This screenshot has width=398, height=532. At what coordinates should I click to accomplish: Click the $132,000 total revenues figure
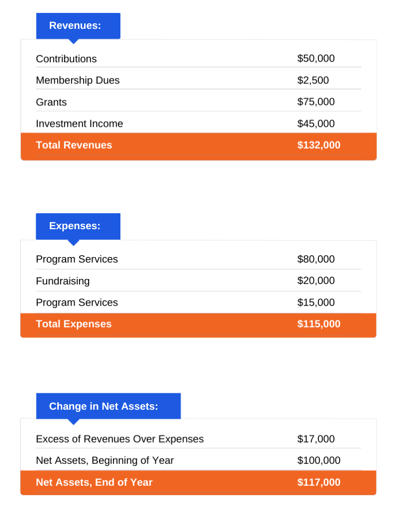tap(318, 145)
